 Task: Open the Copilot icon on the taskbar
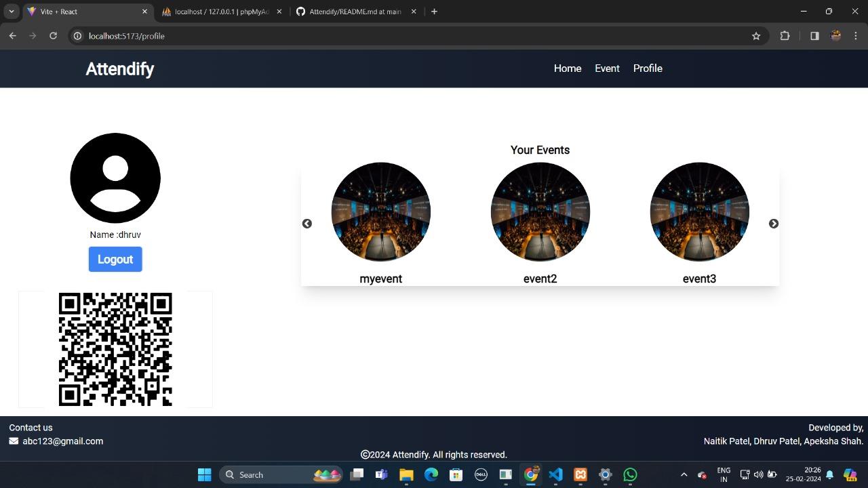pyautogui.click(x=850, y=474)
